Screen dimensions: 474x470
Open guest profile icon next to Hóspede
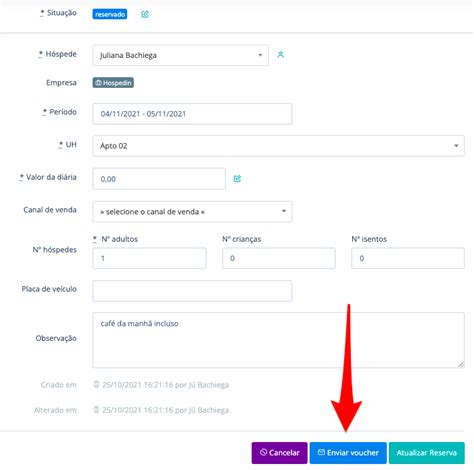coord(281,55)
